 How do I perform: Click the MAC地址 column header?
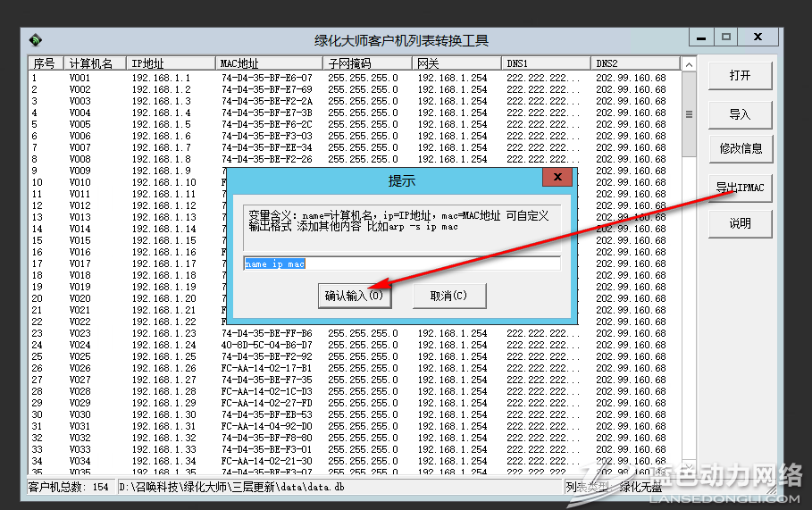point(269,63)
